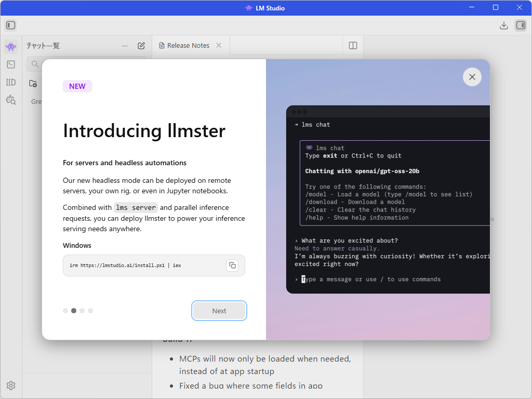Start a new chat with the pencil icon
532x399 pixels.
tap(141, 46)
